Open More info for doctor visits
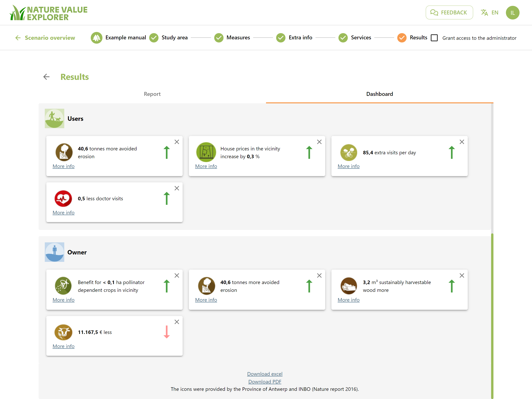The width and height of the screenshot is (532, 399). (63, 213)
